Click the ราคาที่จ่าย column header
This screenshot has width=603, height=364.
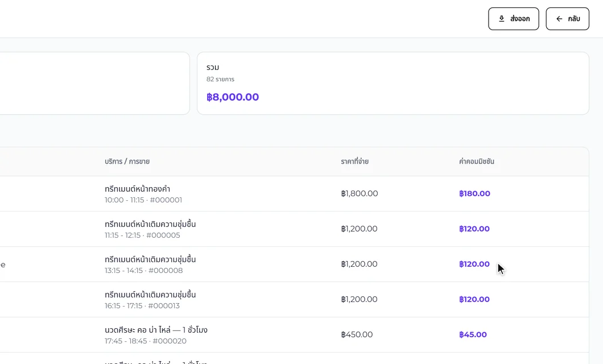tap(354, 162)
